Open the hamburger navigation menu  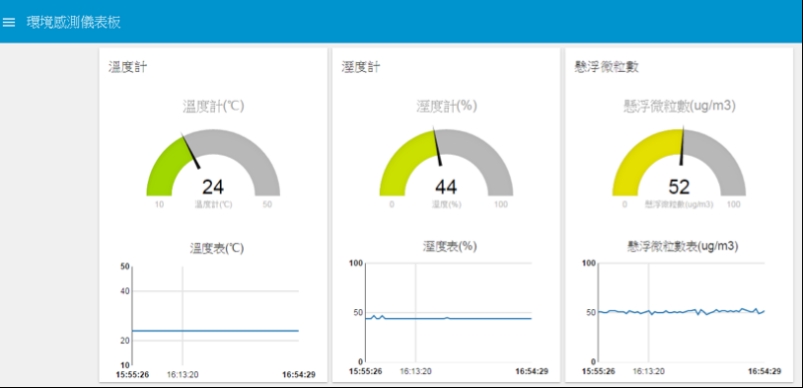coord(9,22)
